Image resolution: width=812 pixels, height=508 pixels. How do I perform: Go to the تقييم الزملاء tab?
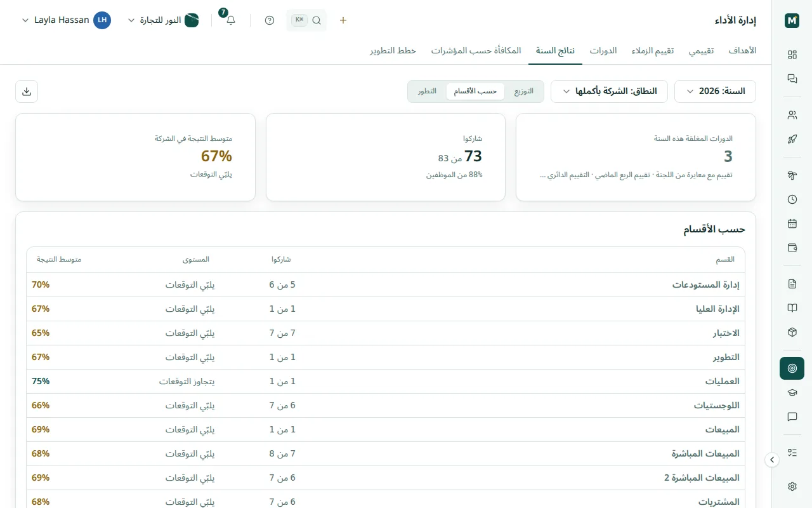[653, 51]
